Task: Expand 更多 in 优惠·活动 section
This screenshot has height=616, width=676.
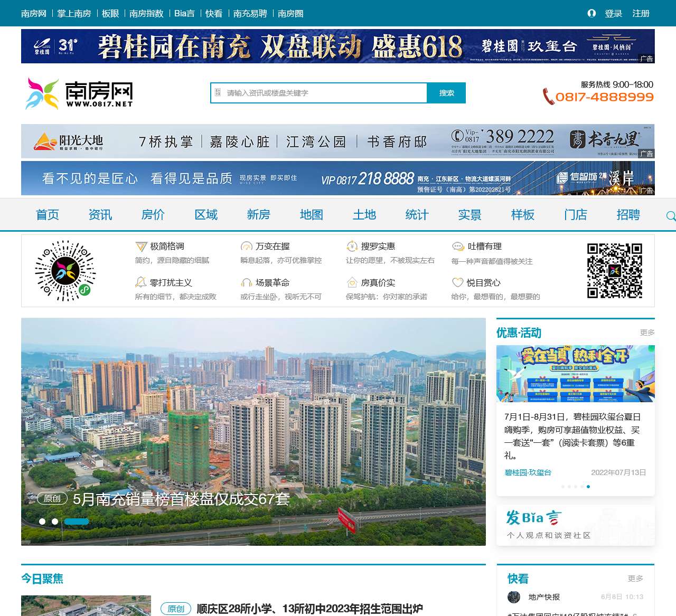Action: click(647, 333)
